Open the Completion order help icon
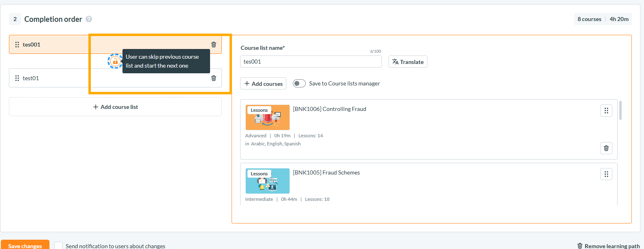The image size is (644, 249). pos(89,19)
